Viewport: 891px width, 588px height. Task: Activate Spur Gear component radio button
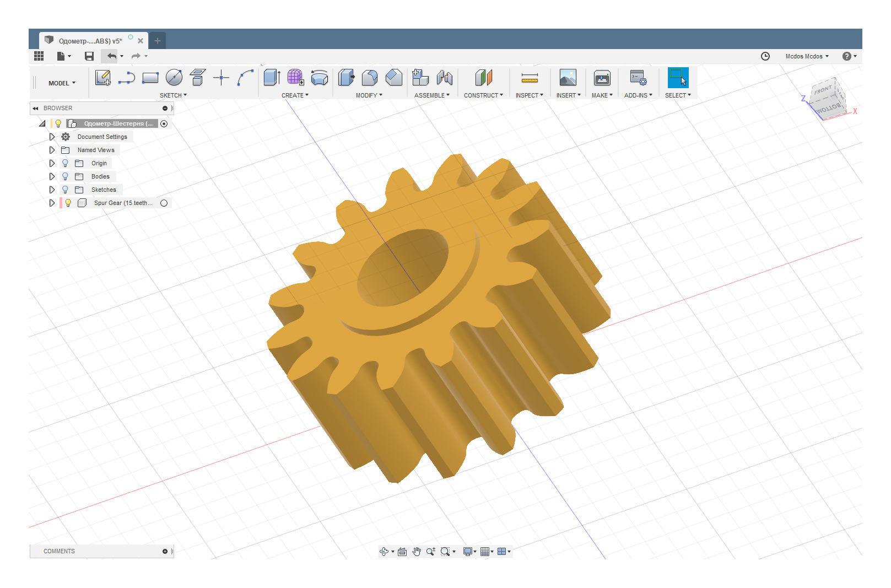pyautogui.click(x=164, y=203)
